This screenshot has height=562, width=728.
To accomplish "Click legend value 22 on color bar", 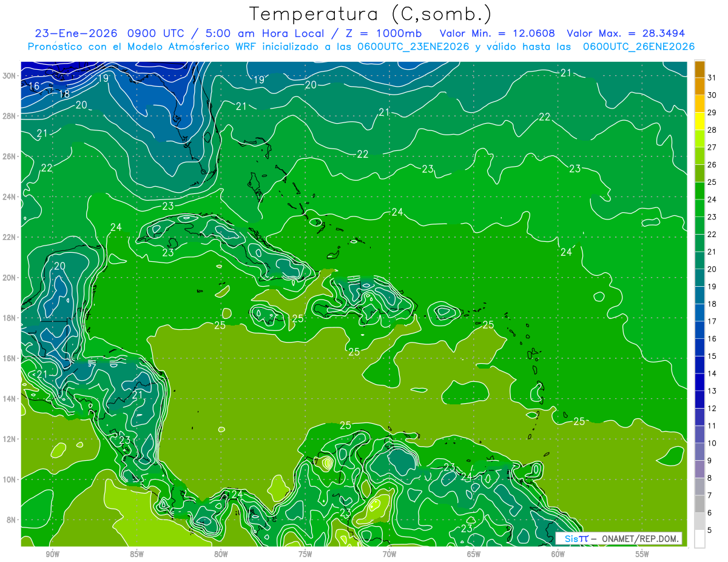I will pyautogui.click(x=712, y=234).
